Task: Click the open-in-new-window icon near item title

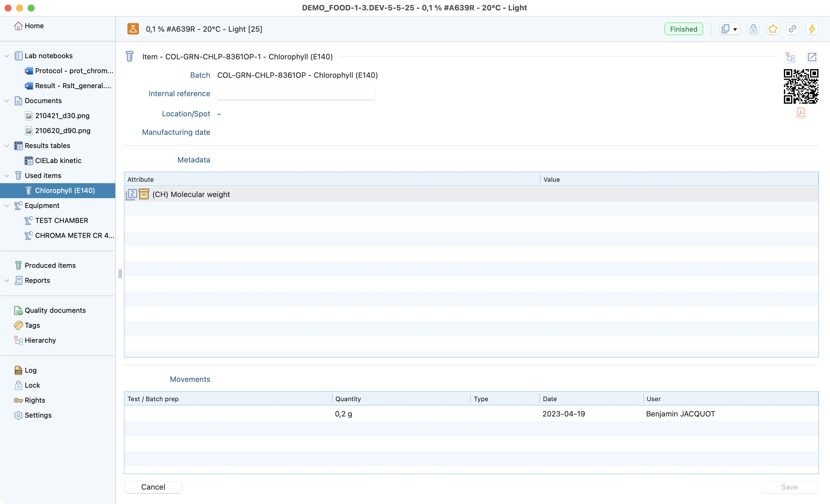Action: (812, 57)
